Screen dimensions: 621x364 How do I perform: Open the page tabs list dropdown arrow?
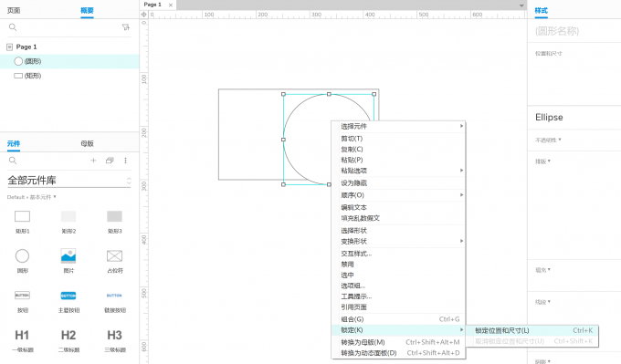pyautogui.click(x=521, y=5)
